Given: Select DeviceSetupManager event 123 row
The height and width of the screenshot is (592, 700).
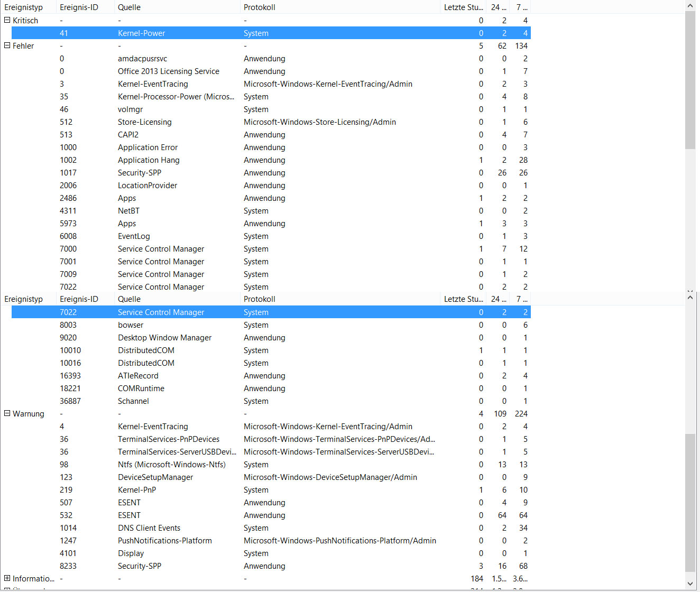Looking at the screenshot, I should 271,477.
